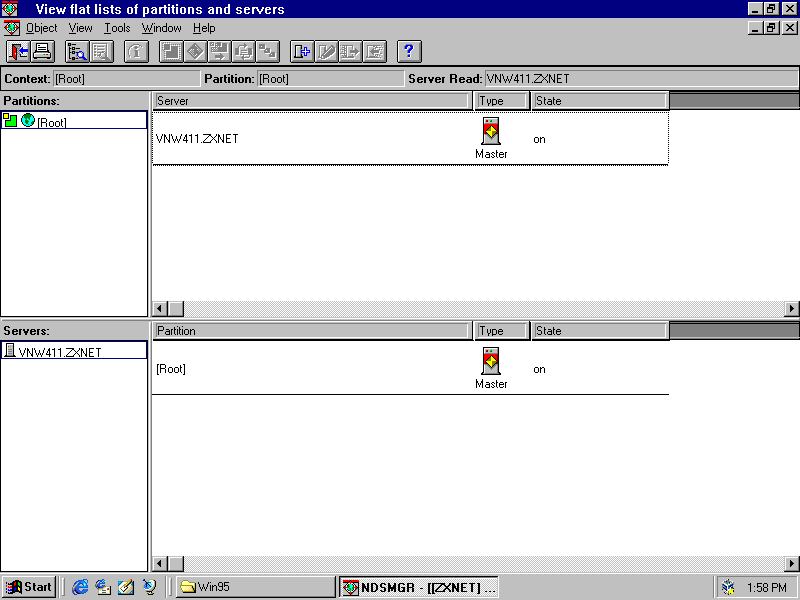Open the Object menu
This screenshot has width=800, height=600.
coord(42,28)
